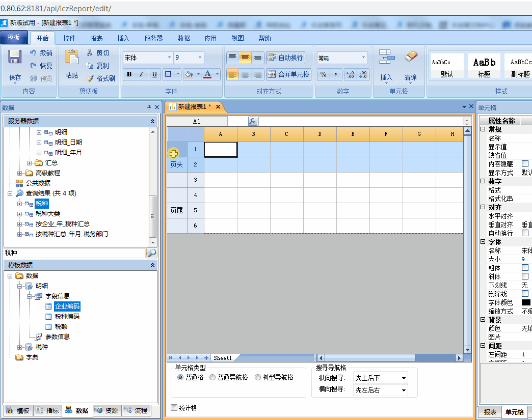Click the Clear (清除) eraser icon
This screenshot has height=420, width=532.
click(x=411, y=57)
